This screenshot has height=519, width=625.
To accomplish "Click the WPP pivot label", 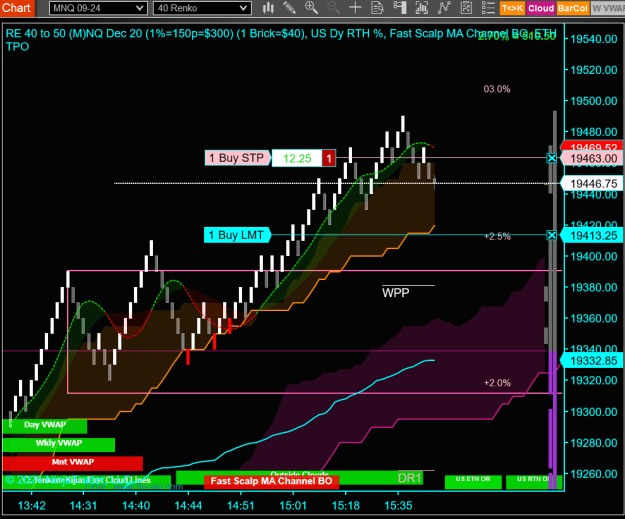I will (395, 293).
